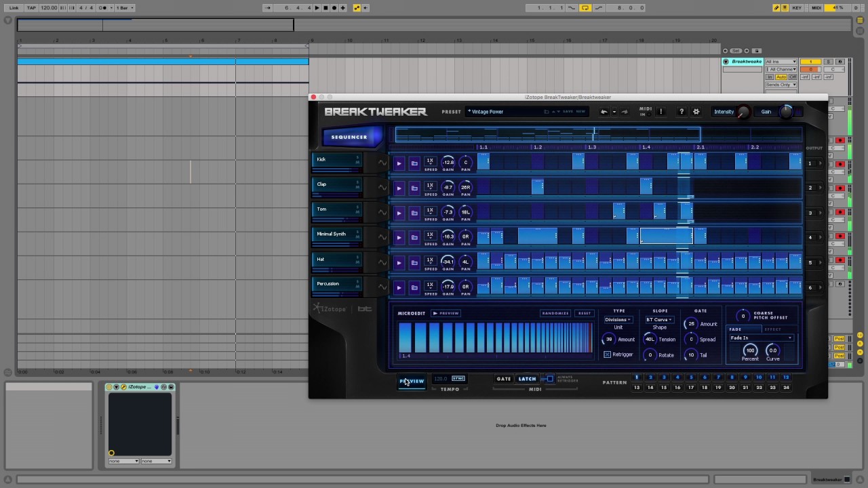Viewport: 868px width, 488px height.
Task: Enable GATE MIDI mode
Action: 504,379
